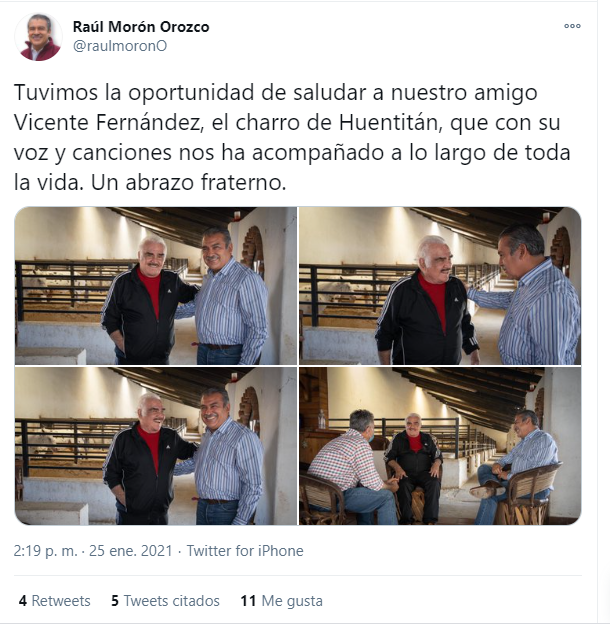Viewport: 610px width, 625px height.
Task: View the 5 Tweets citados list
Action: pos(165,601)
